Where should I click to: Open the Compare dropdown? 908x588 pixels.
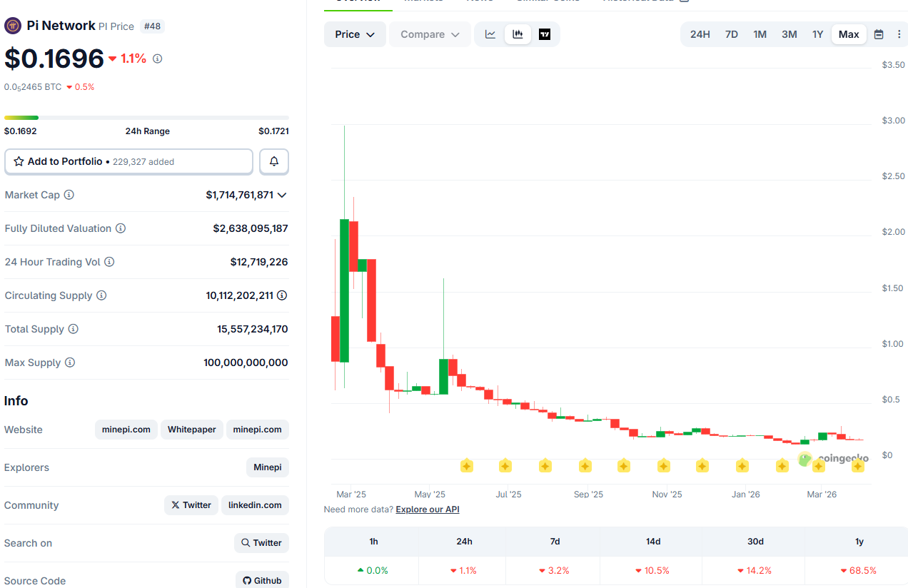pyautogui.click(x=429, y=34)
